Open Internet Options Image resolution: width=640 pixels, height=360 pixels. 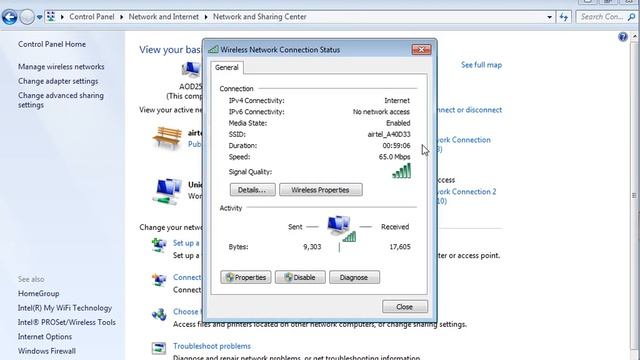44,337
